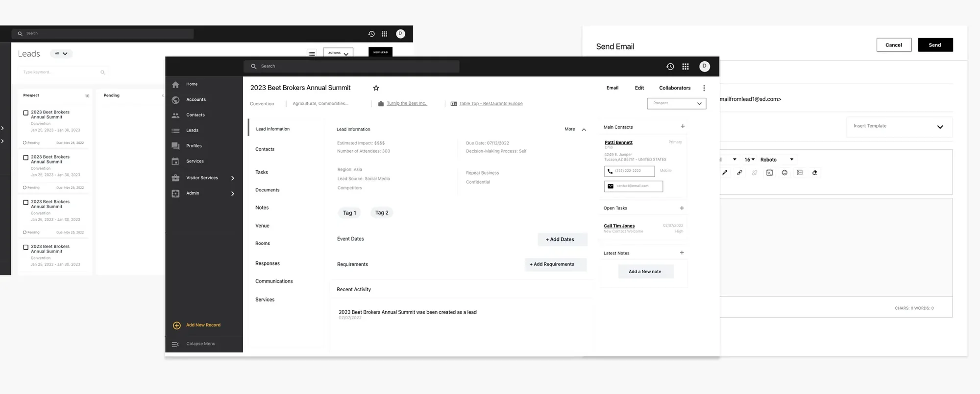Open the three-dot more options menu

tap(704, 88)
